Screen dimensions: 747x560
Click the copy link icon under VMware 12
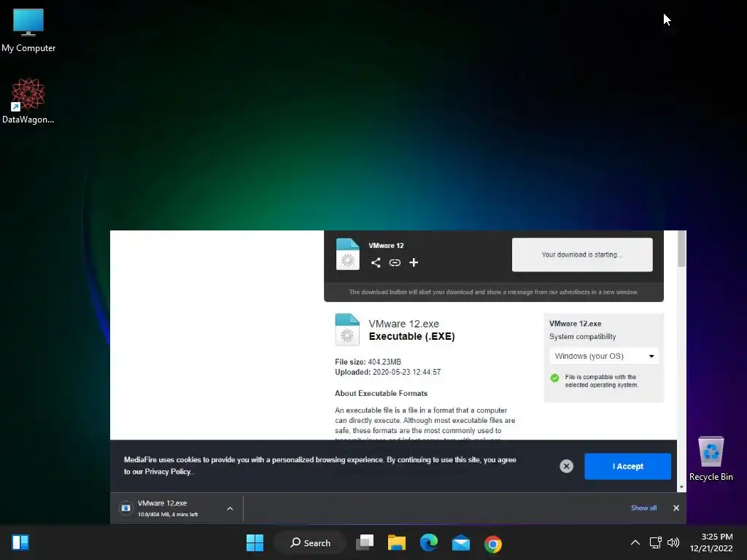[395, 262]
